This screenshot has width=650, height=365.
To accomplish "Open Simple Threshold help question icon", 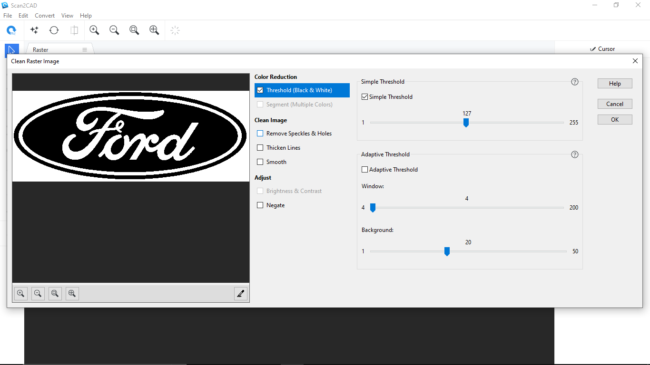I will click(575, 82).
